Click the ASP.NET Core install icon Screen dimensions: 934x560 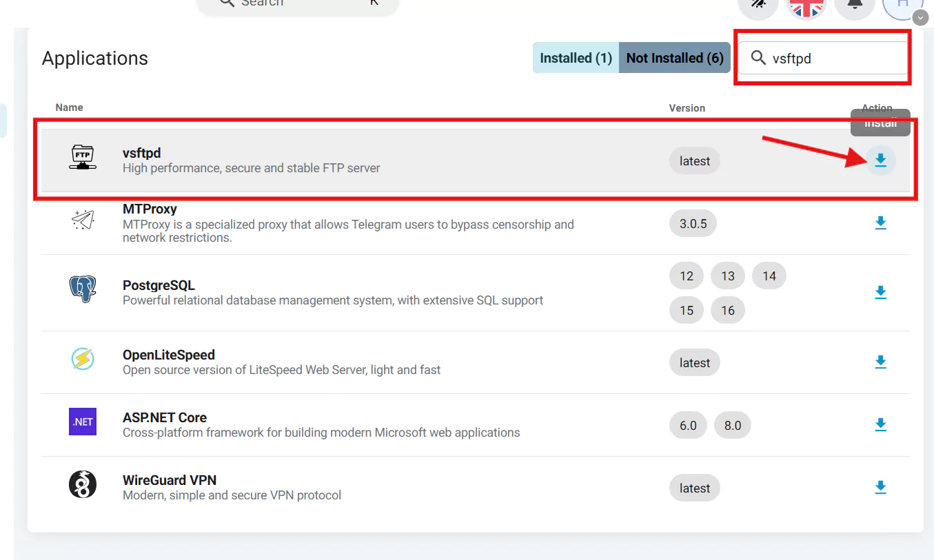(x=880, y=425)
